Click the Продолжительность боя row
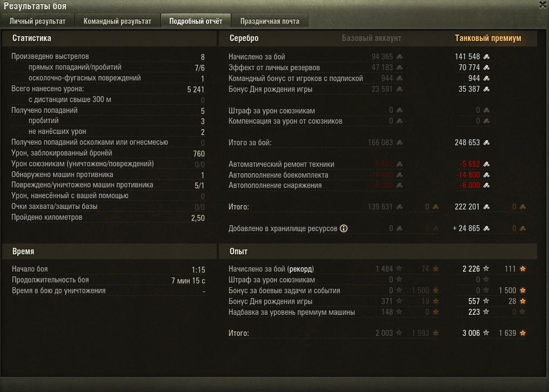Image resolution: width=549 pixels, height=392 pixels. click(109, 280)
